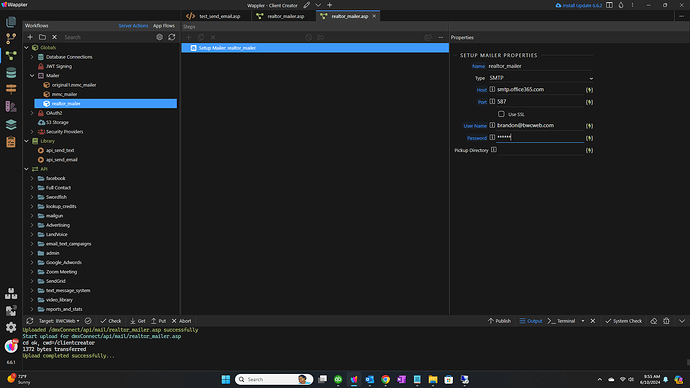Expand the Security Providers node
The image size is (690, 388).
pos(32,132)
